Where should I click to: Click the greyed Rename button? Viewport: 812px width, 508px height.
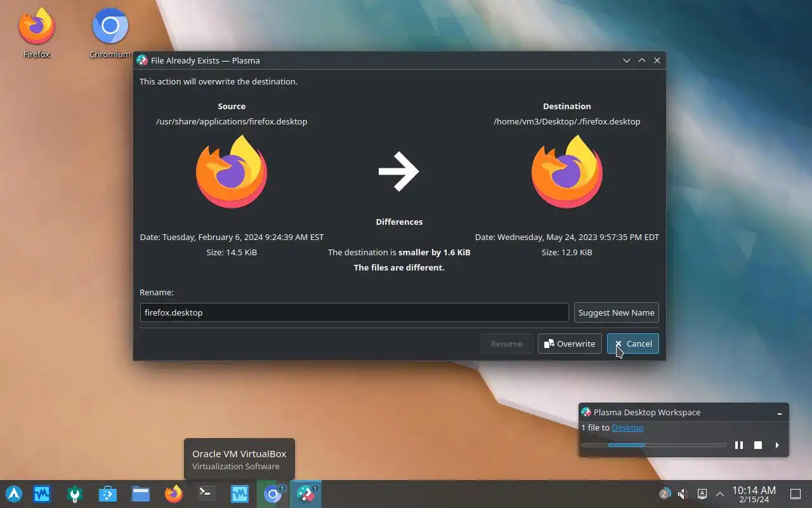pos(507,344)
